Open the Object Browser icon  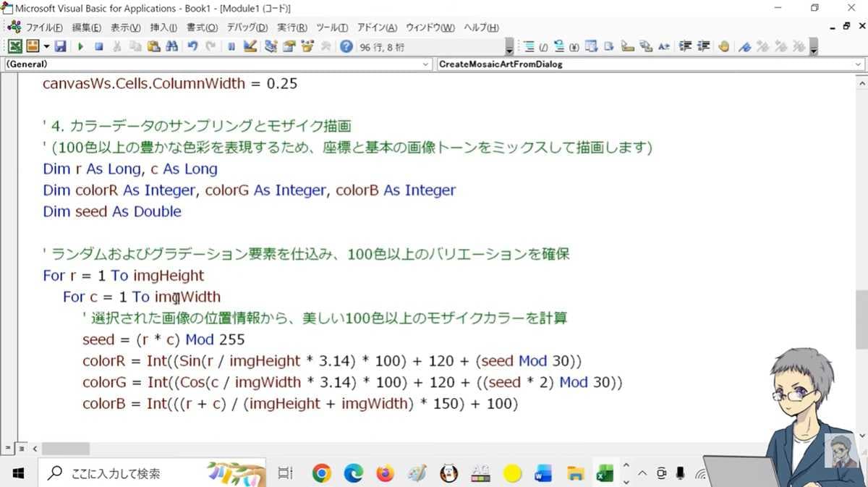(307, 46)
